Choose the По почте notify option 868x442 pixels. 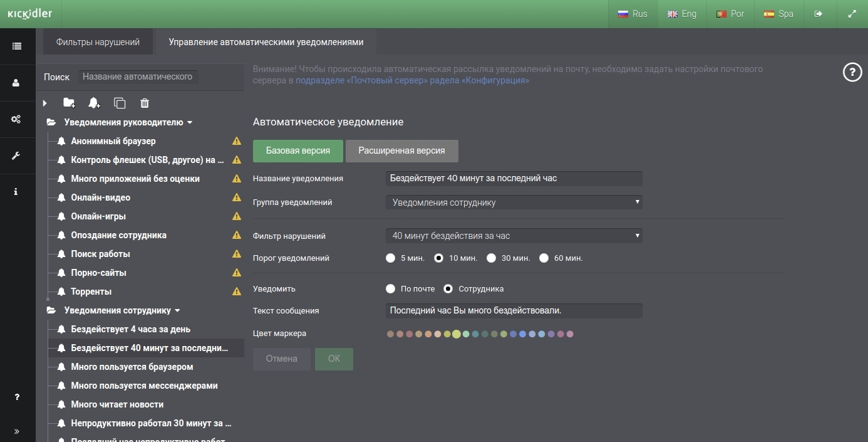(391, 289)
